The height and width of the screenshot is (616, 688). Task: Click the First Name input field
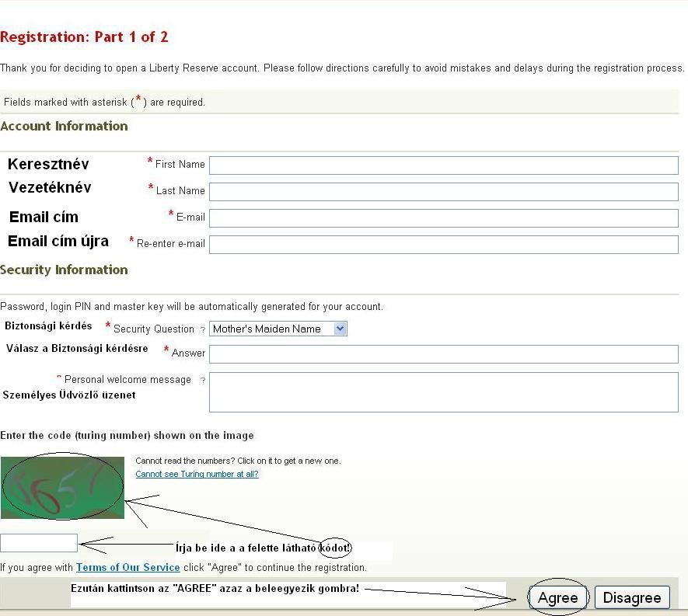point(444,165)
